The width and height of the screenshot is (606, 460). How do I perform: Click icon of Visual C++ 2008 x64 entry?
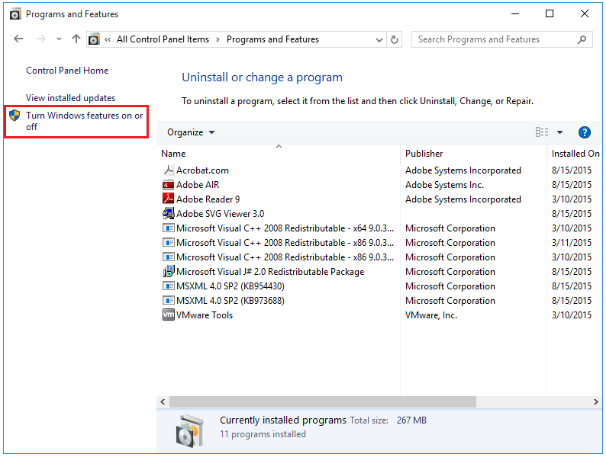[x=168, y=228]
